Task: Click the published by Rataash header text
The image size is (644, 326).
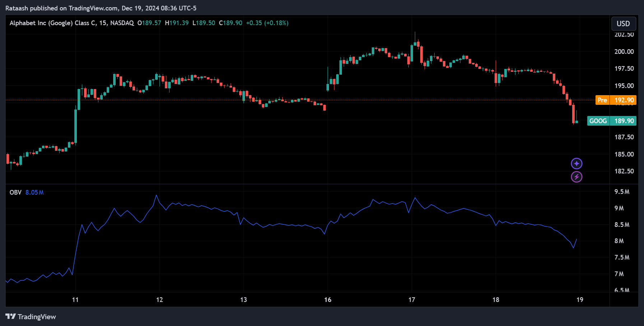Action: click(101, 8)
